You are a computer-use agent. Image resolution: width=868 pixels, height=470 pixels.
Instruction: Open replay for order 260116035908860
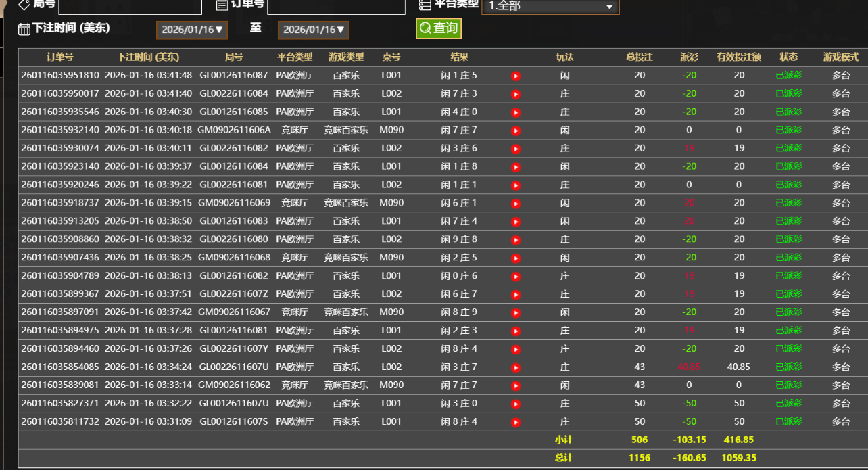[516, 240]
